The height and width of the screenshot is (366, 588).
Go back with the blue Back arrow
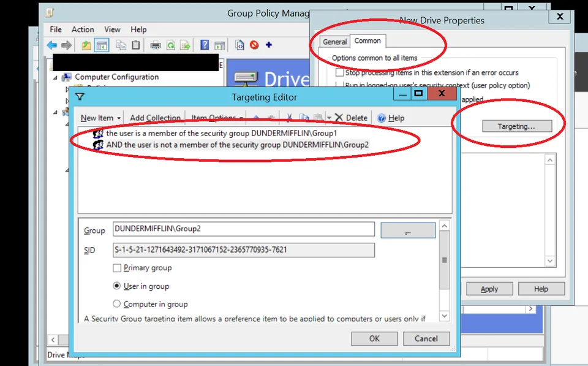pos(51,45)
